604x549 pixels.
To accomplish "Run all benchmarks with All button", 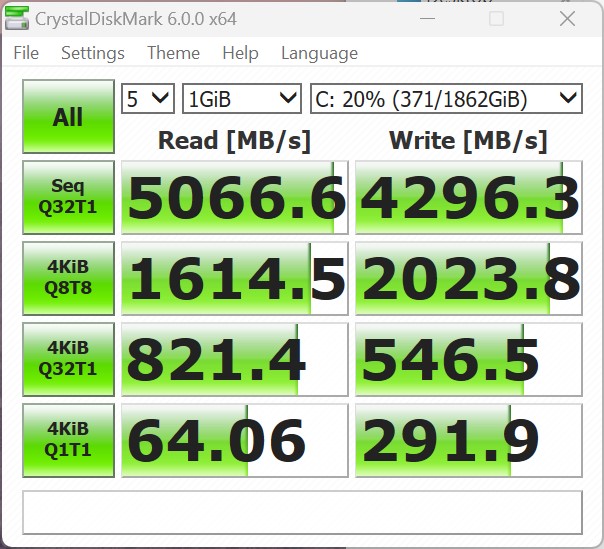I will (68, 117).
